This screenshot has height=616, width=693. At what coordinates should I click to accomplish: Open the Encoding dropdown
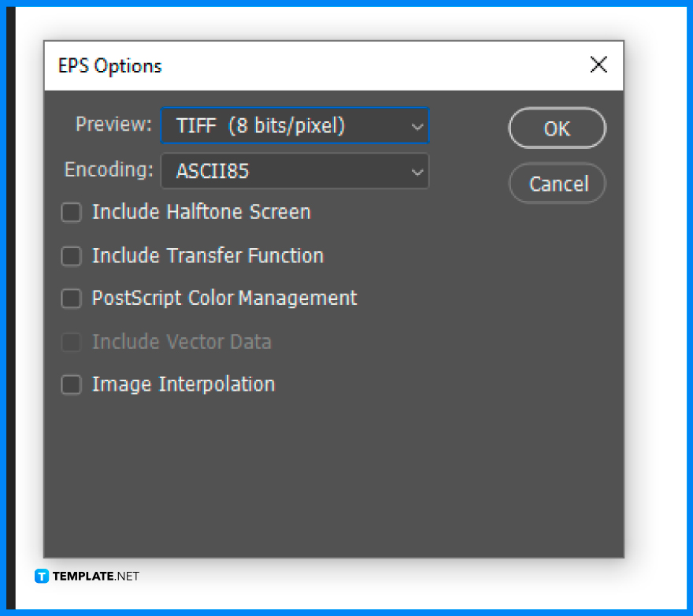tap(295, 171)
